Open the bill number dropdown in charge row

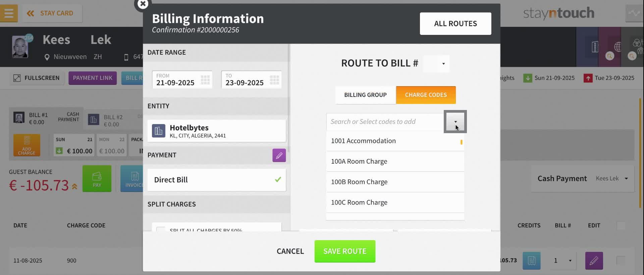click(x=562, y=261)
